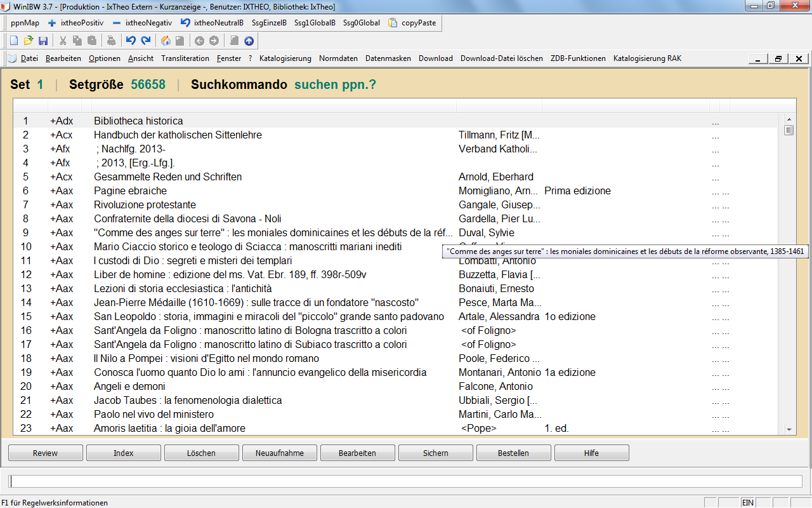Image resolution: width=812 pixels, height=508 pixels.
Task: Open the Optionen menu
Action: 105,58
